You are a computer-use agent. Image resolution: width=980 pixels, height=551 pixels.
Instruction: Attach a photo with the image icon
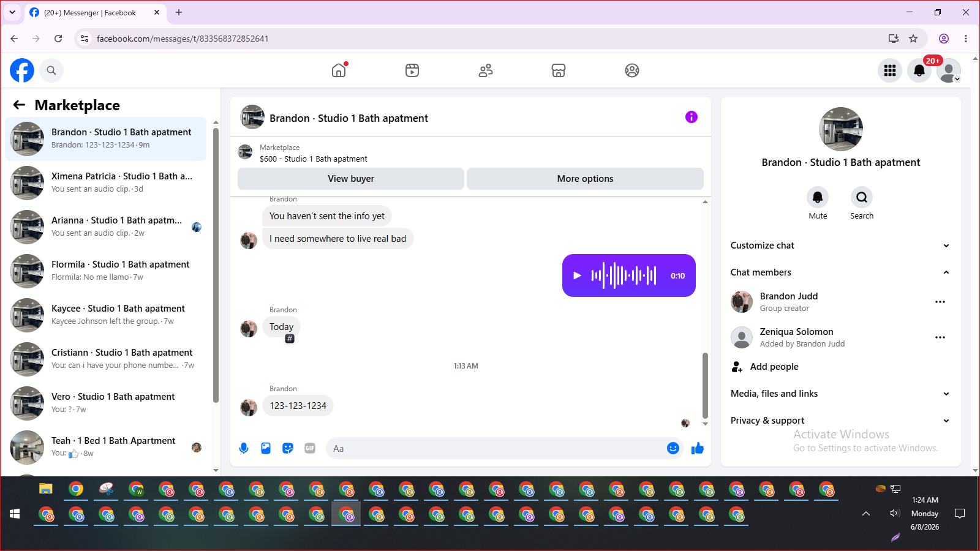pyautogui.click(x=266, y=448)
